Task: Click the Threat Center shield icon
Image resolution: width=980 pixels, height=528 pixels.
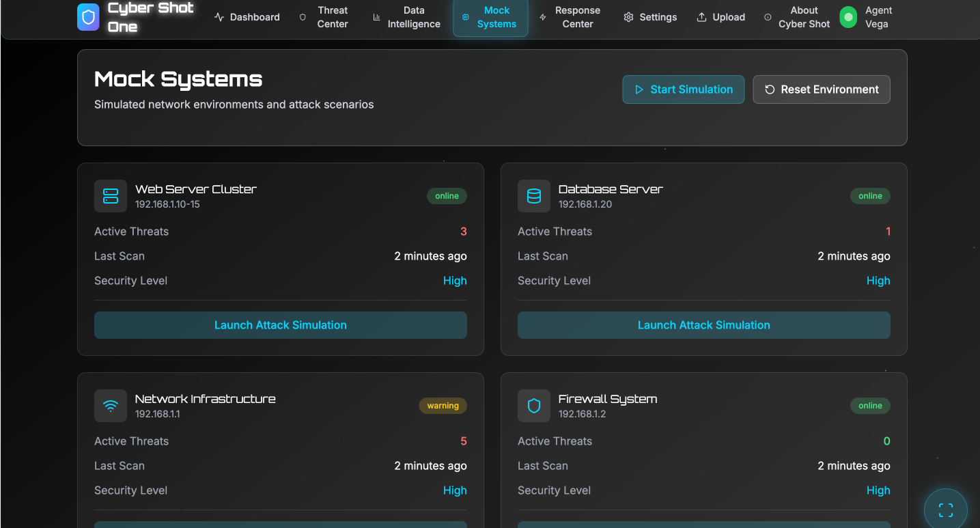Action: (x=303, y=17)
